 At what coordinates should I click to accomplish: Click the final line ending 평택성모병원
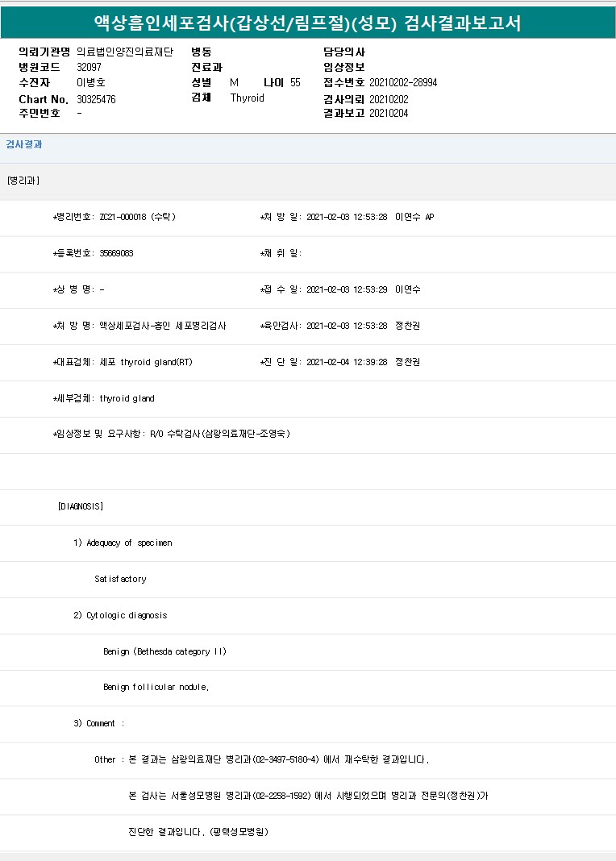tap(198, 832)
